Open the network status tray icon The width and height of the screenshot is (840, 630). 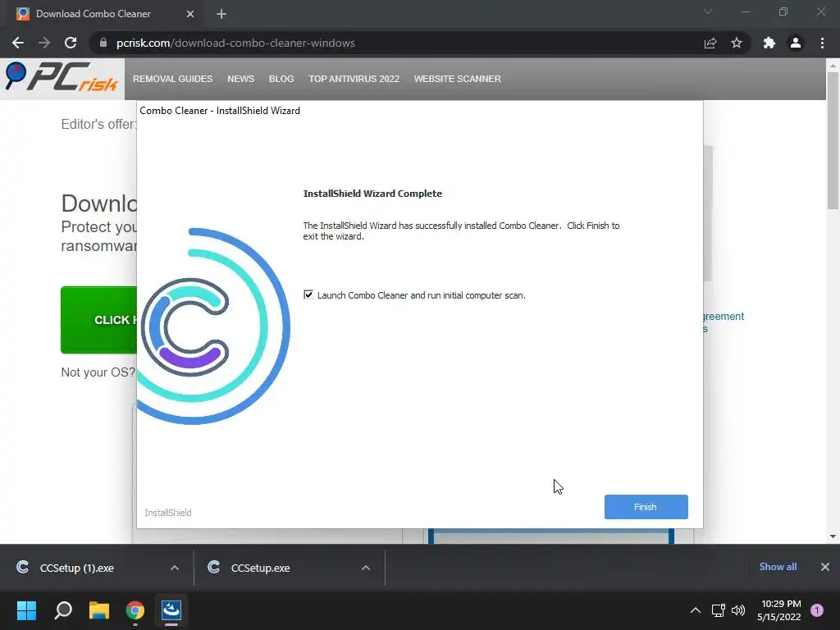point(718,610)
